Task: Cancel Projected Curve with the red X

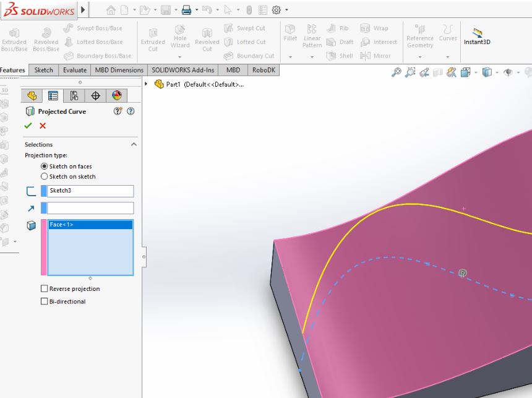Action: [x=43, y=126]
